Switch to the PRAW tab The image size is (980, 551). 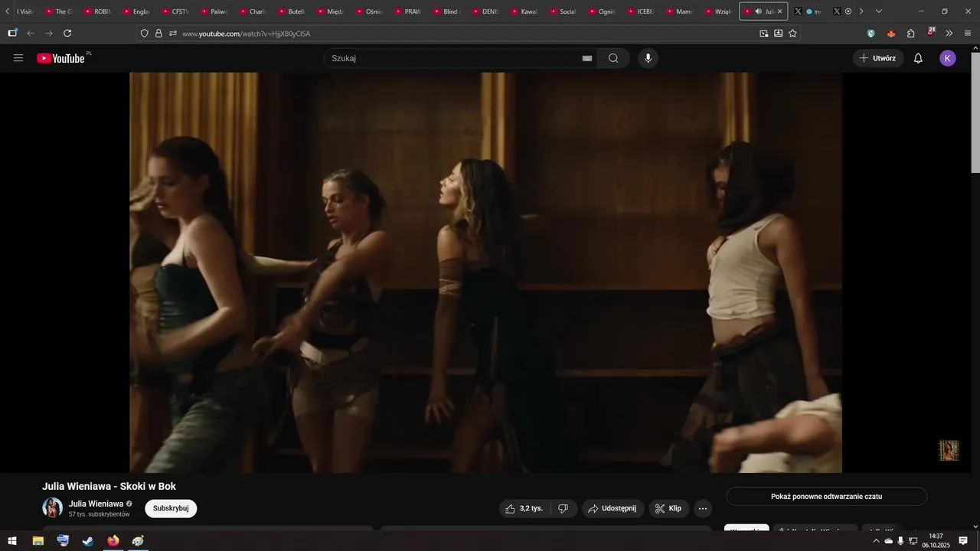tap(408, 11)
